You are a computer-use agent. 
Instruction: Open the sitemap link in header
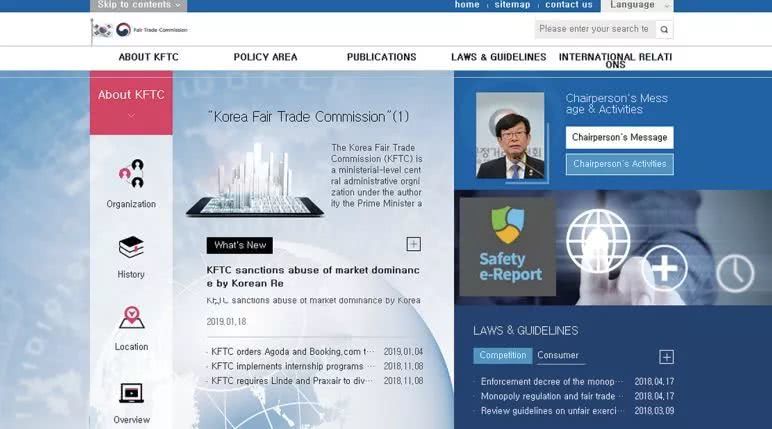[512, 5]
